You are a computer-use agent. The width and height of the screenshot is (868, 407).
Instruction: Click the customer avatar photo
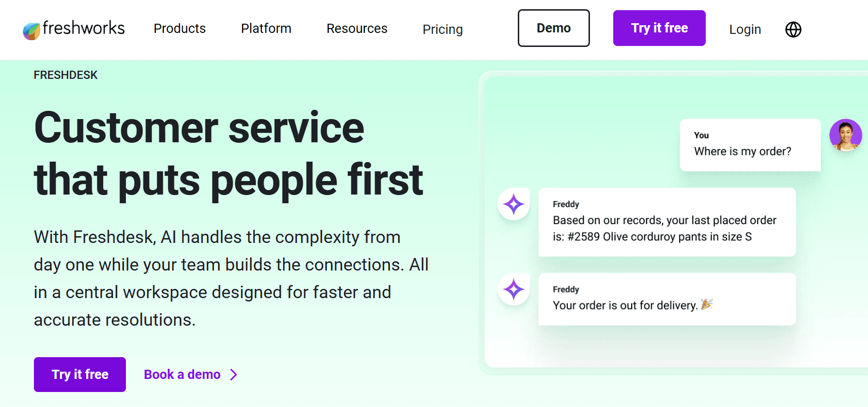coord(845,135)
